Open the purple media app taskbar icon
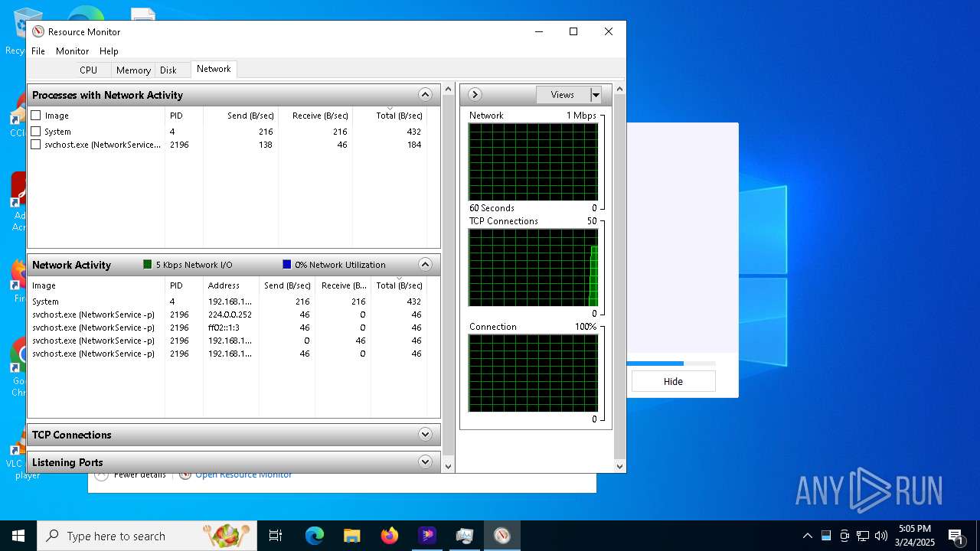The height and width of the screenshot is (551, 980). pyautogui.click(x=427, y=536)
